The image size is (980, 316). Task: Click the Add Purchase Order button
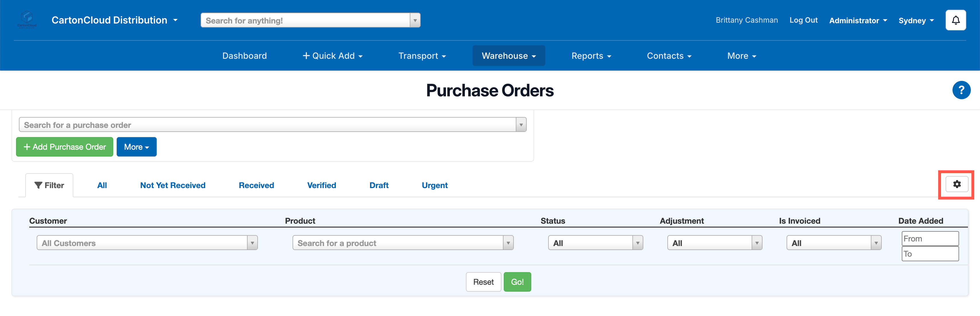click(64, 147)
